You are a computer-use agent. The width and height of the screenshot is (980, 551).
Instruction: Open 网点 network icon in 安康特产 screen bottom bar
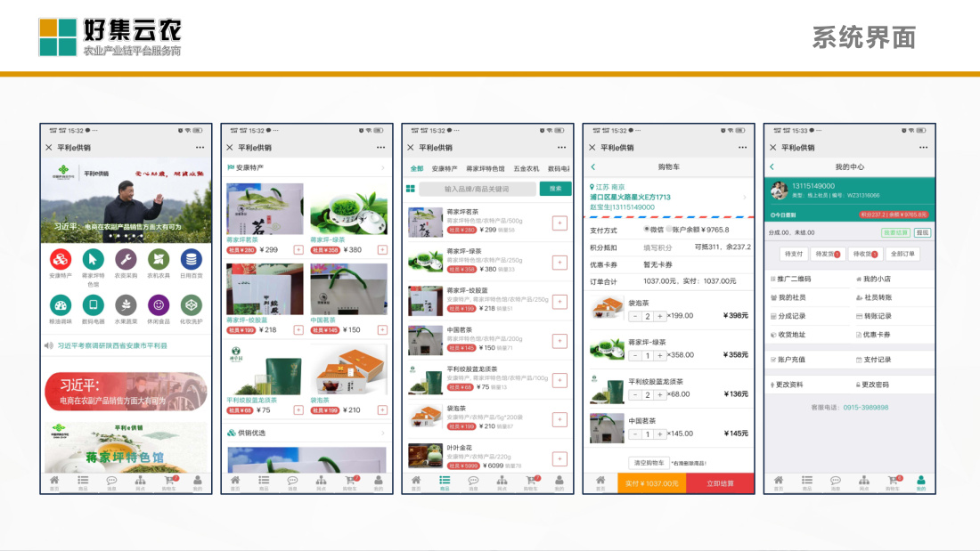(x=321, y=482)
